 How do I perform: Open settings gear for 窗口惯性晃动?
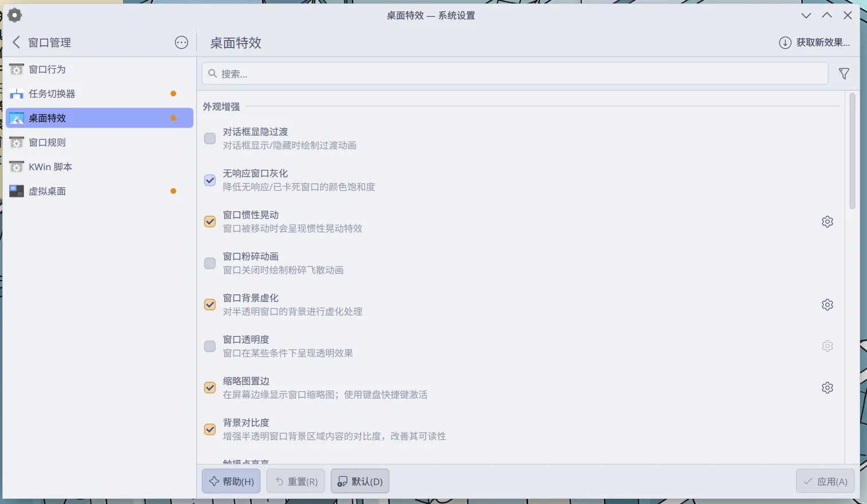(x=827, y=222)
